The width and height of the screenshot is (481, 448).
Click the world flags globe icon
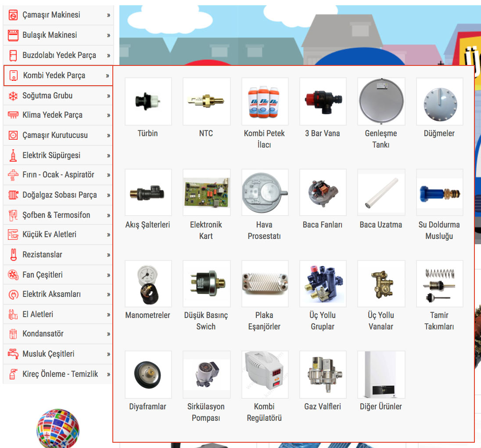57,428
